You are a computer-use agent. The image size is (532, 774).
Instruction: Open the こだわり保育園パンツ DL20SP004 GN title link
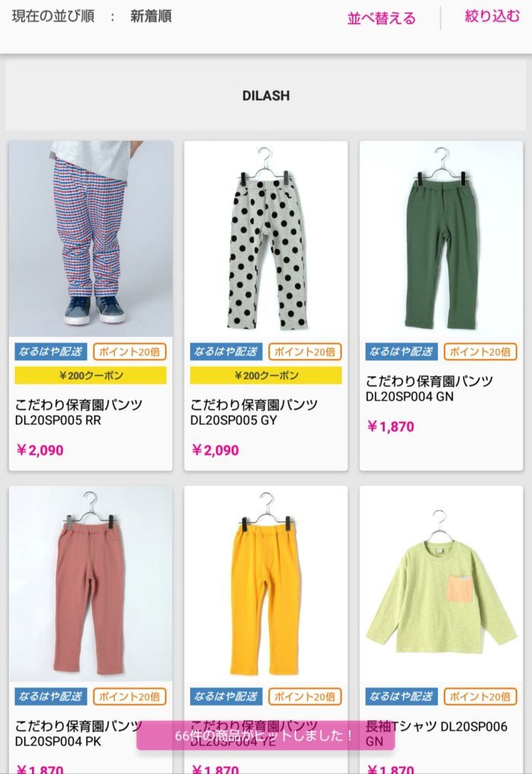429,389
